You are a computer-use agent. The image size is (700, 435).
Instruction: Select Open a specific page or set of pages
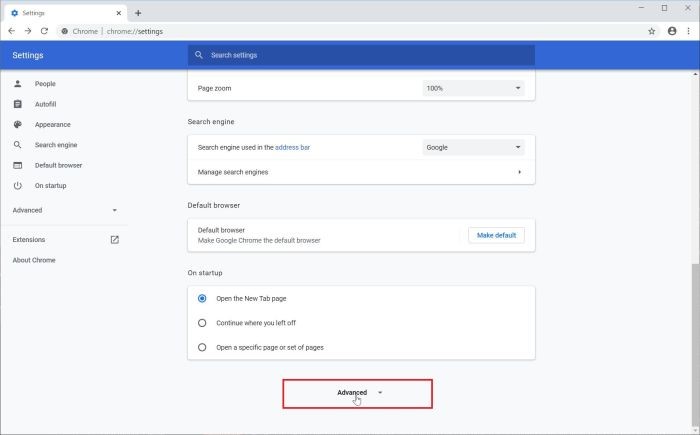click(x=202, y=347)
